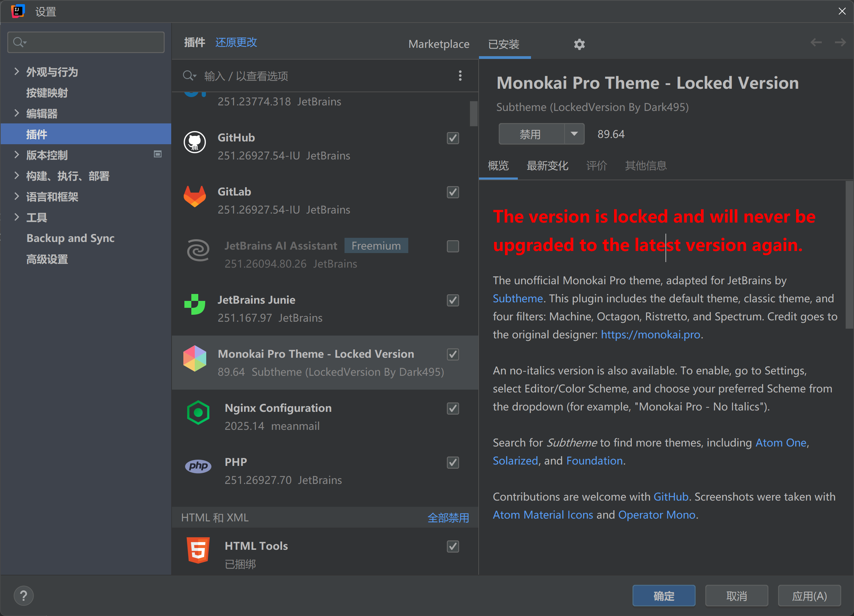Image resolution: width=854 pixels, height=616 pixels.
Task: Expand the 外观与行为 settings category
Action: (17, 71)
